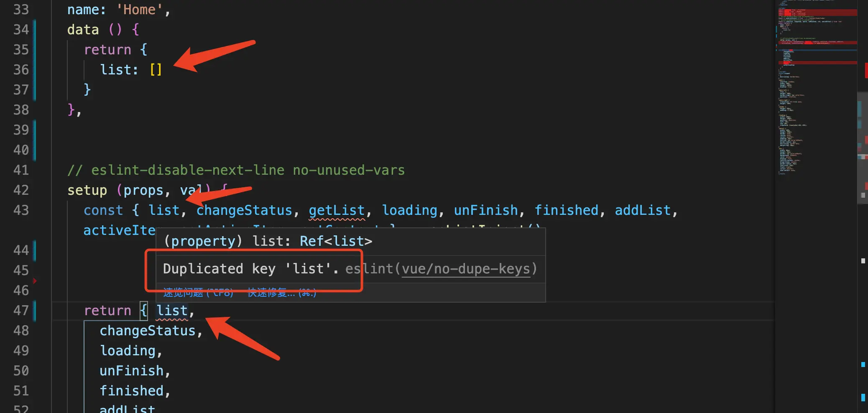The image size is (868, 413).
Task: Click the changeStatus variable on line 43
Action: click(244, 211)
